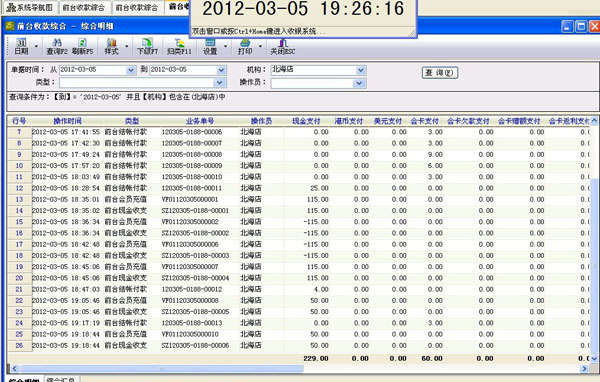Click the vertical scrollbar down arrow
600x382 pixels.
pos(594,359)
